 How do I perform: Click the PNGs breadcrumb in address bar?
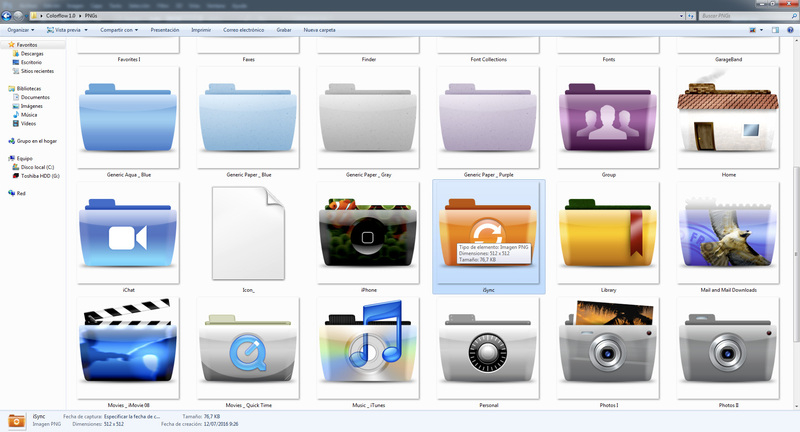point(91,16)
